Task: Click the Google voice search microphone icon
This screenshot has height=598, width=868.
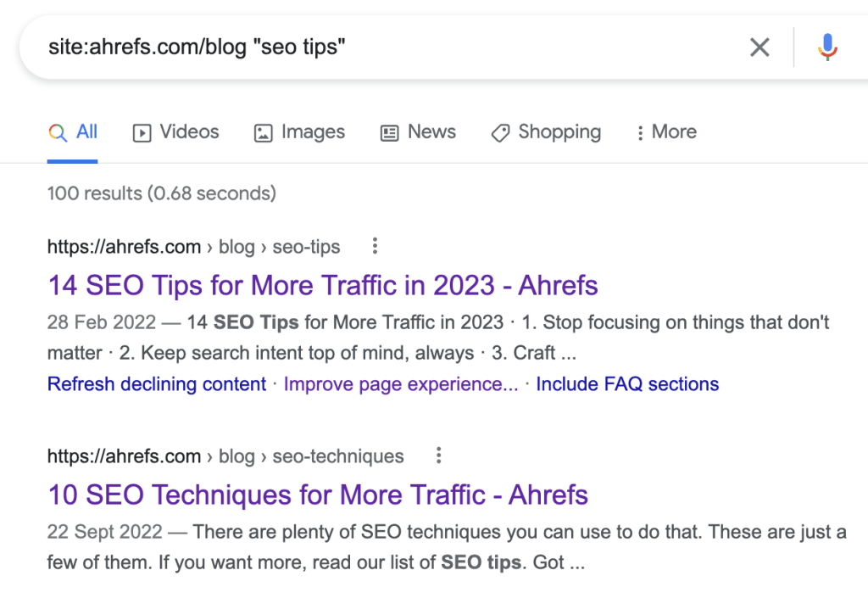Action: point(826,48)
